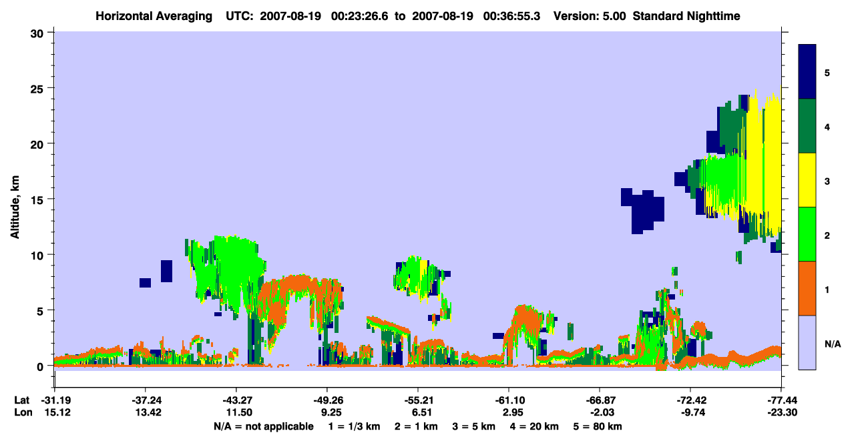
Task: Click legend text '5 = 80 km'
Action: (598, 426)
